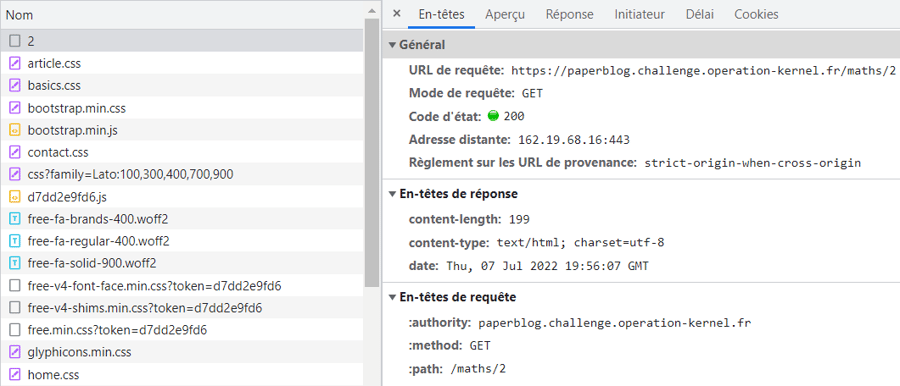
Task: Click the Nom column header
Action: point(182,16)
